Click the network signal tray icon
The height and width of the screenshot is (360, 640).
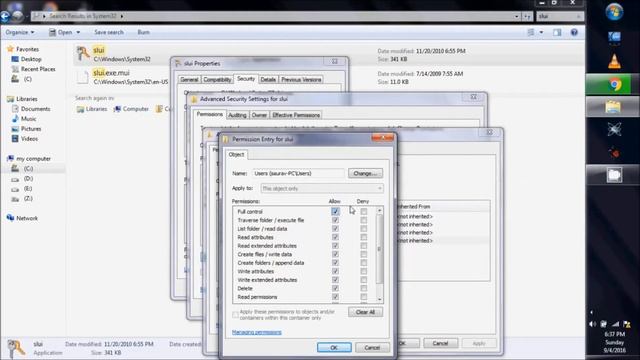click(x=615, y=324)
